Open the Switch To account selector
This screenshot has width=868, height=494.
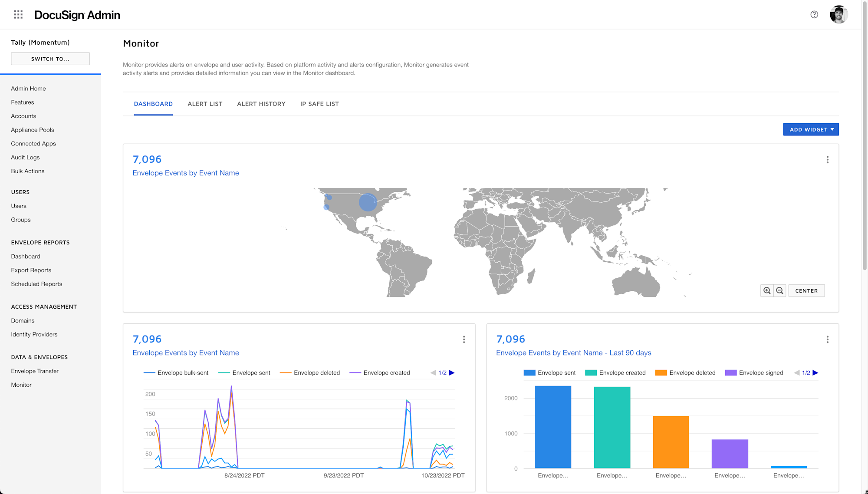pos(50,59)
